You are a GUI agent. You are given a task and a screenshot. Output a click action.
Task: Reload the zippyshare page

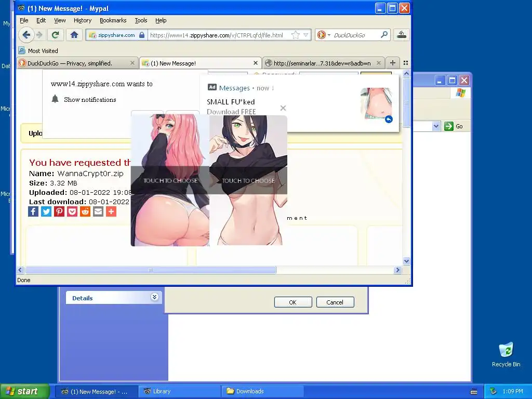55,35
